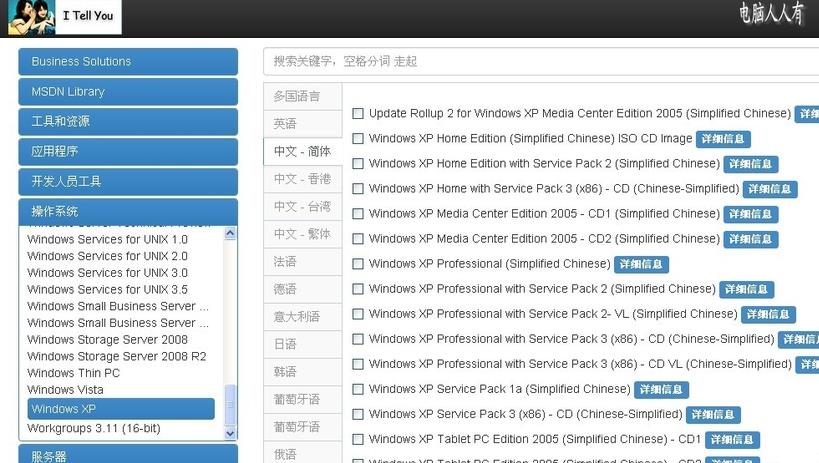Open the 日语 language tab
The width and height of the screenshot is (819, 463).
point(286,344)
